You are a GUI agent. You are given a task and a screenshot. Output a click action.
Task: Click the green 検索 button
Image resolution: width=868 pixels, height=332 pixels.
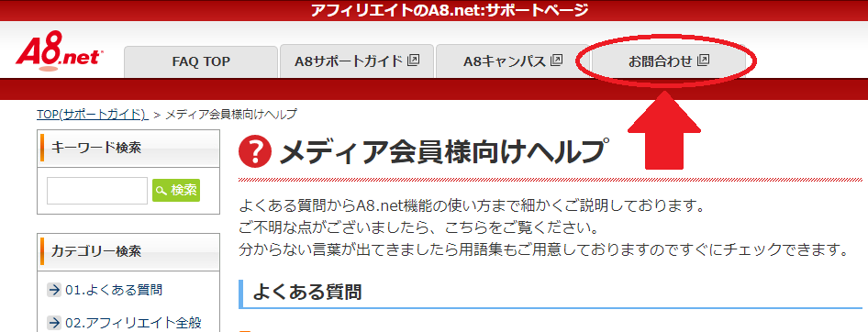(176, 191)
